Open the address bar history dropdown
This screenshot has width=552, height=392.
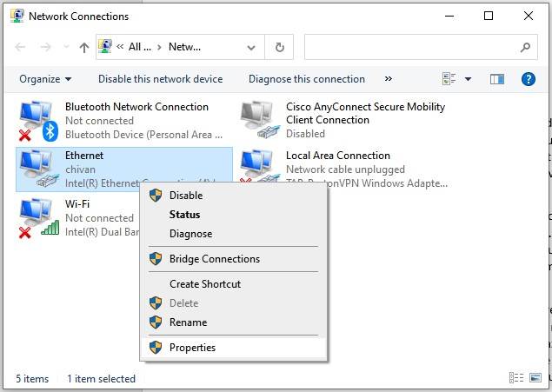point(251,48)
